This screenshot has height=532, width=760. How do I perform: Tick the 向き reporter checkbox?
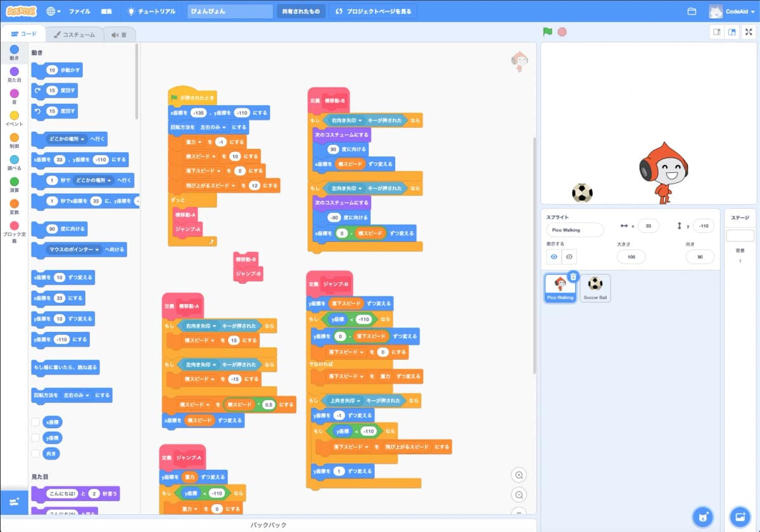coord(35,453)
